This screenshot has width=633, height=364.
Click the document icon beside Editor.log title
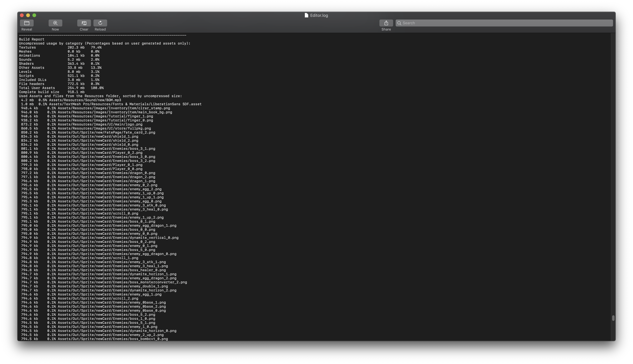306,15
